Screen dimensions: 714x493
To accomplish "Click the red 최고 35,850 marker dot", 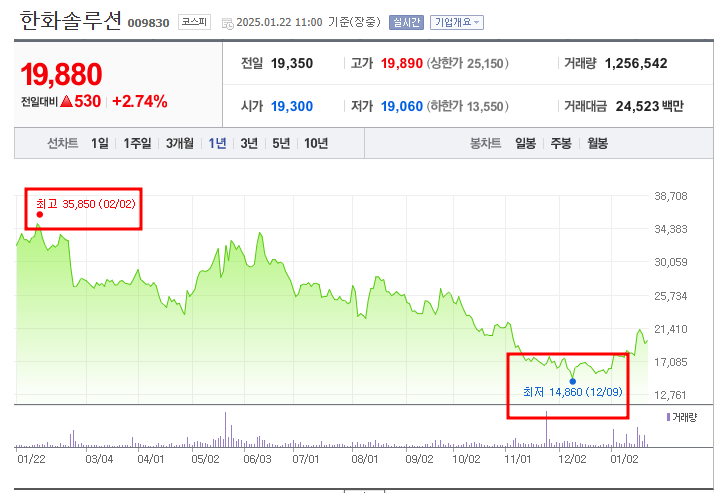I will click(x=40, y=214).
